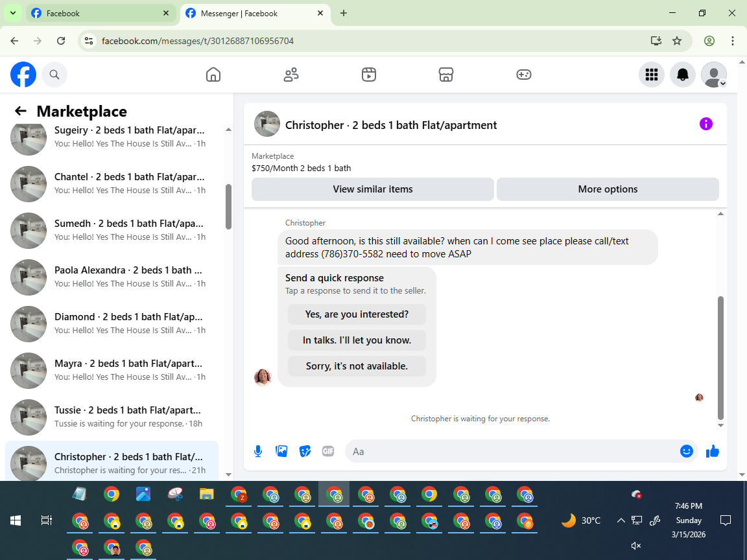Open Windows Start menu
This screenshot has width=747, height=560.
(16, 520)
